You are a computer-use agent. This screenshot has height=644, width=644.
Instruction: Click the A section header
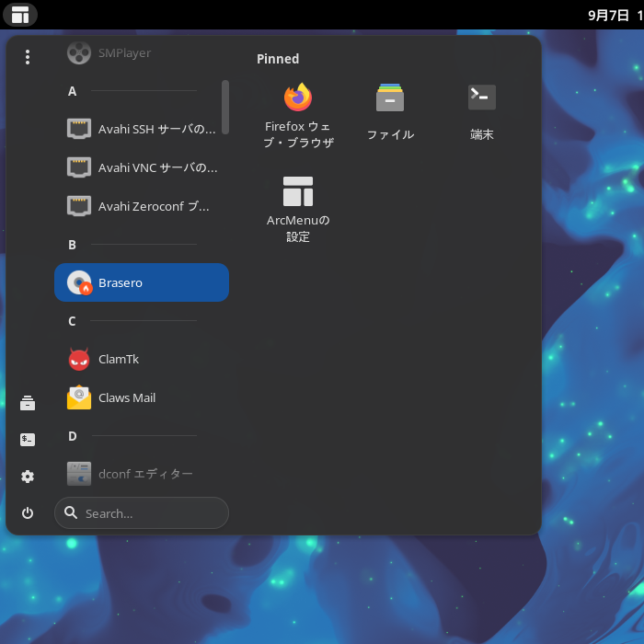click(73, 91)
